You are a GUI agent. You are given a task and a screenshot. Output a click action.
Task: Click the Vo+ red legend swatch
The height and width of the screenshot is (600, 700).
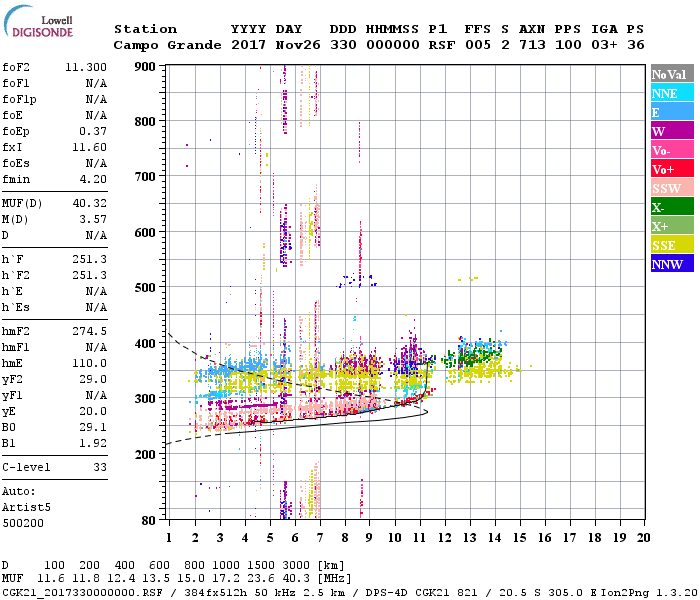(x=671, y=169)
